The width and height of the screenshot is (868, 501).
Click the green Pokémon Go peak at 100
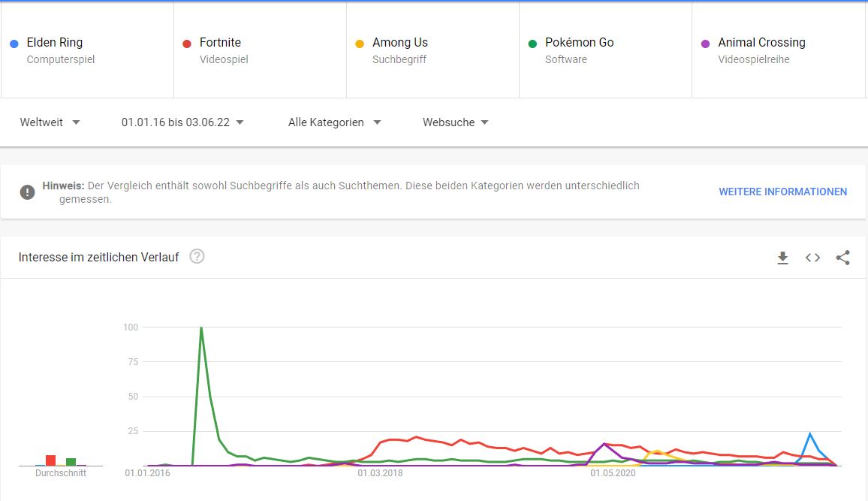point(201,327)
